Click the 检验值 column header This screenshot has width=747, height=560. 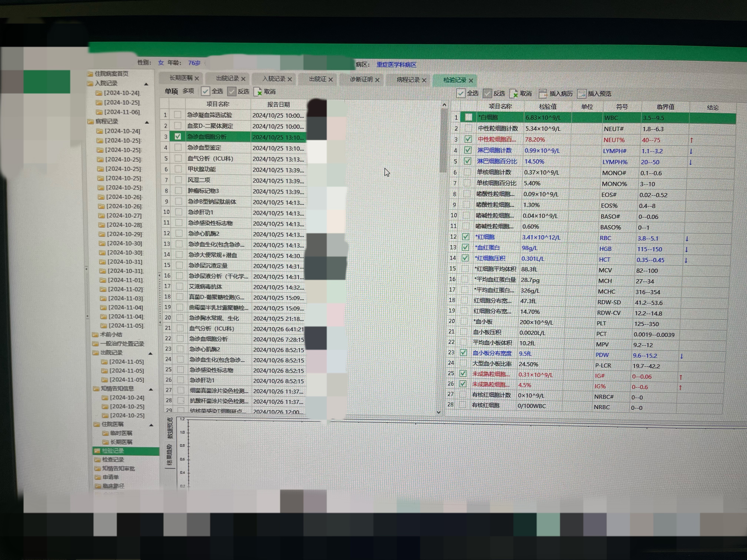pos(547,107)
